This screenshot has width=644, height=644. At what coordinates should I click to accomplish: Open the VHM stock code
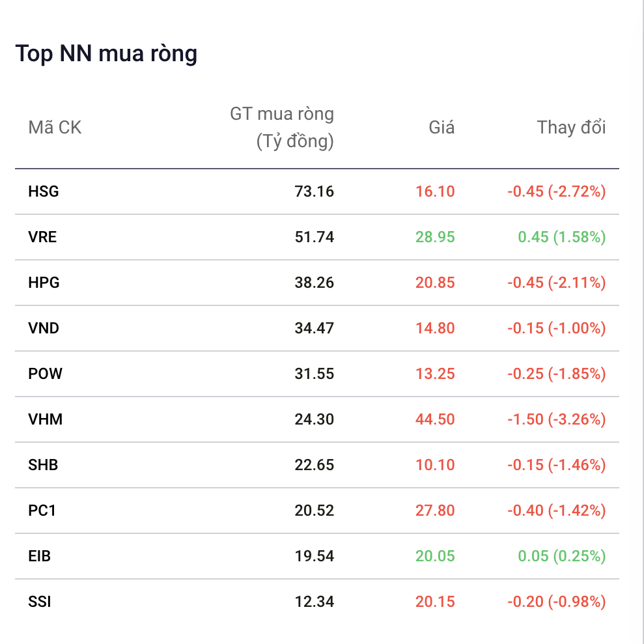point(45,419)
